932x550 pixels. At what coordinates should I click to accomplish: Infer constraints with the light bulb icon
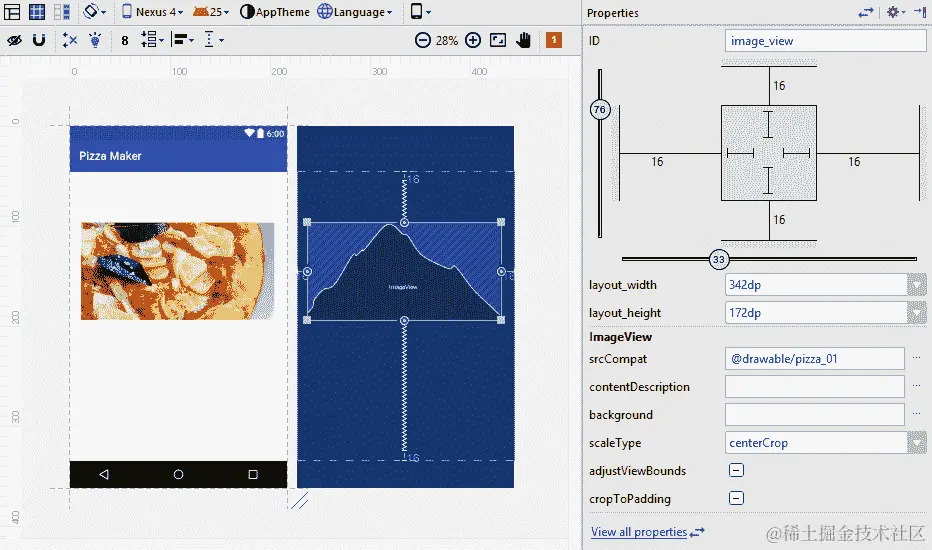coord(95,40)
